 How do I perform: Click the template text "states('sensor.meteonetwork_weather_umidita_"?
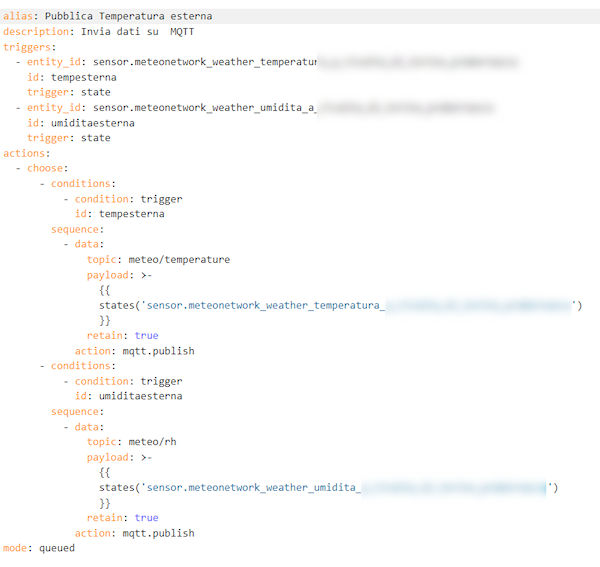tap(230, 487)
